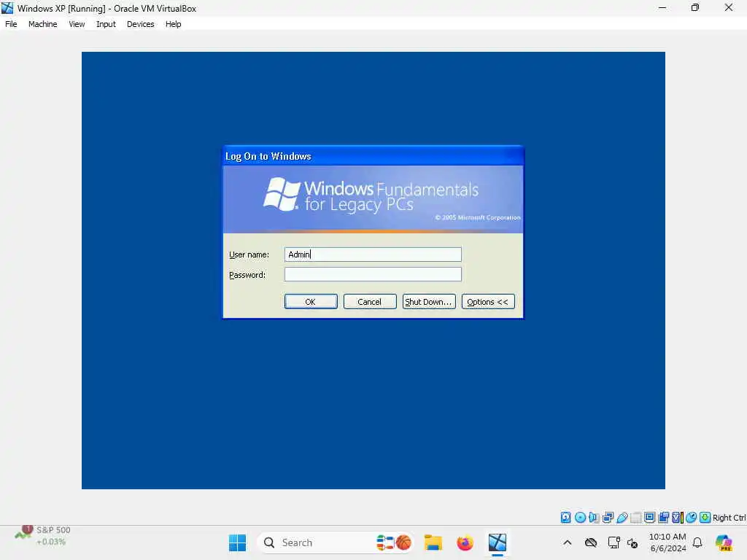Click the greyed-out shared folders status icon
This screenshot has width=747, height=560.
tap(635, 517)
